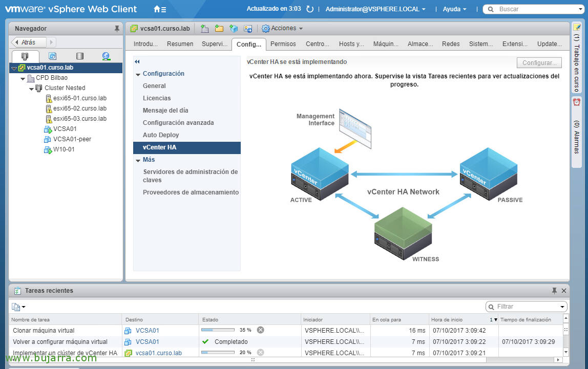Collapse the Configuración section

pos(138,75)
